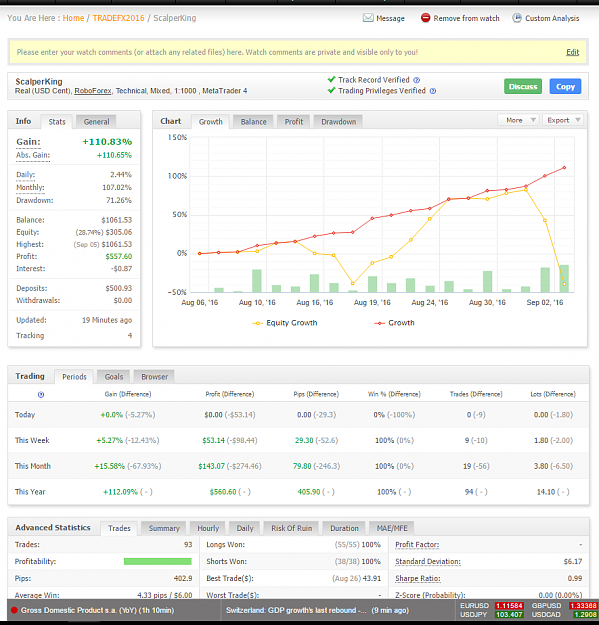Viewport: 599px width, 625px height.
Task: Open the More dropdown in Chart panel
Action: pos(518,120)
